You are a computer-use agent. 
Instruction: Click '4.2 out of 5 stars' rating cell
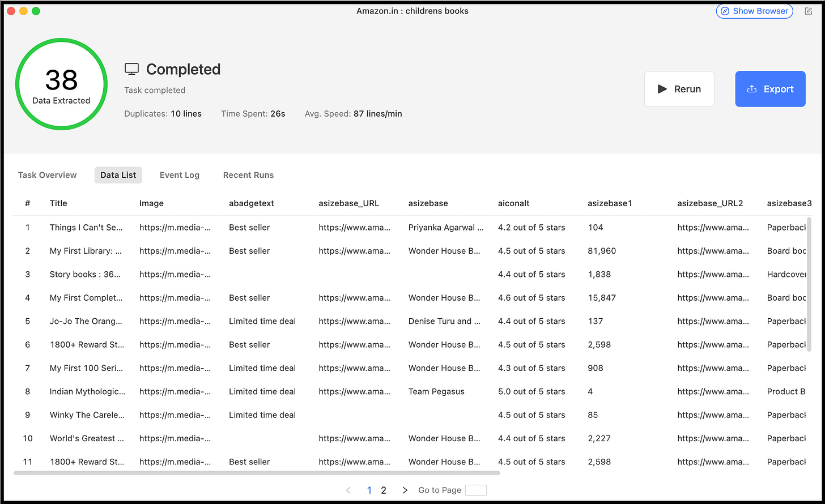click(531, 228)
